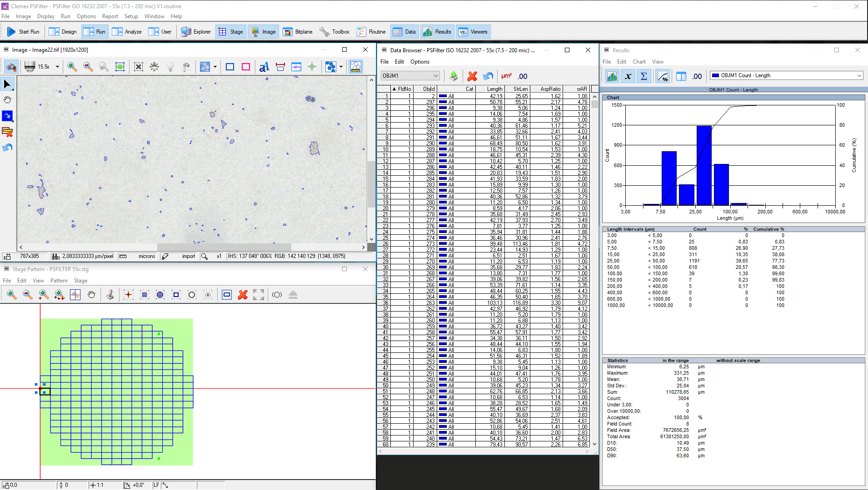
Task: Click the camera grab icon in Image toolbar
Action: [11, 67]
